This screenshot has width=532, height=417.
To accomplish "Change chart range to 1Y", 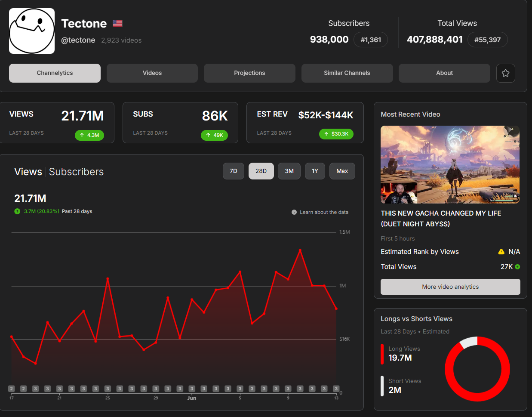I will tap(315, 171).
